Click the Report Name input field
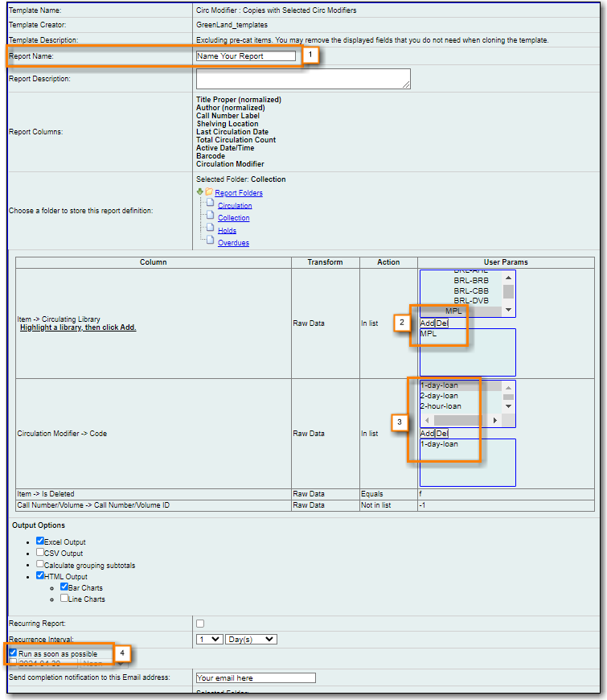This screenshot has height=700, width=607. pyautogui.click(x=246, y=56)
